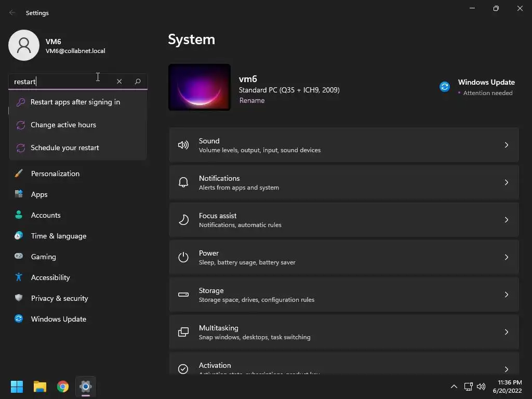Click the back arrow in Settings title bar

pos(12,12)
